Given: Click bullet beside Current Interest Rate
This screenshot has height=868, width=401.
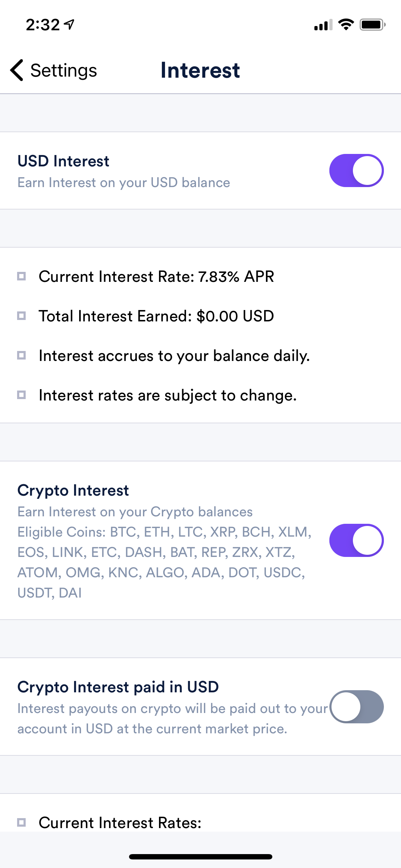Looking at the screenshot, I should 21,277.
